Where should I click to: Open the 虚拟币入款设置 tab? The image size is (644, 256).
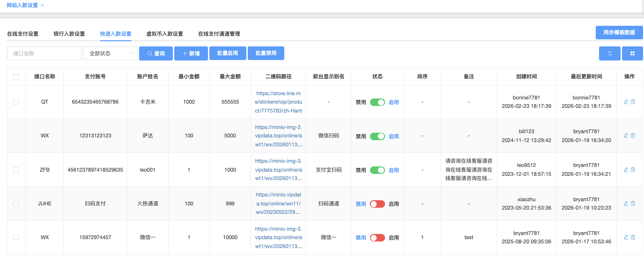click(164, 34)
